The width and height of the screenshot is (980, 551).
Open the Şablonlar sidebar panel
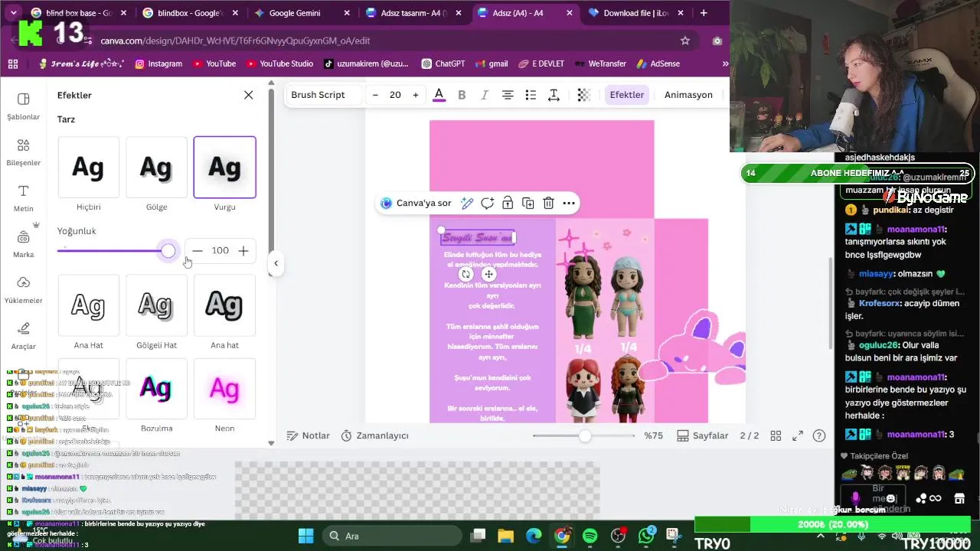pyautogui.click(x=23, y=106)
